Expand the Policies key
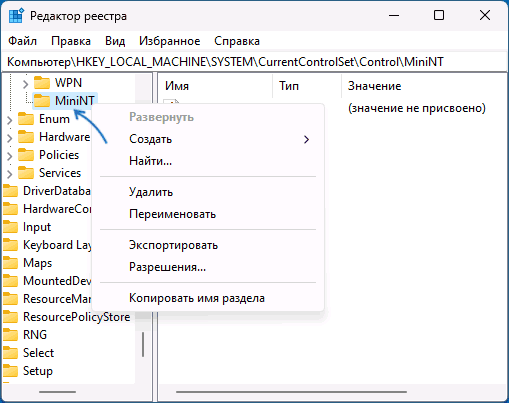 [x=10, y=156]
